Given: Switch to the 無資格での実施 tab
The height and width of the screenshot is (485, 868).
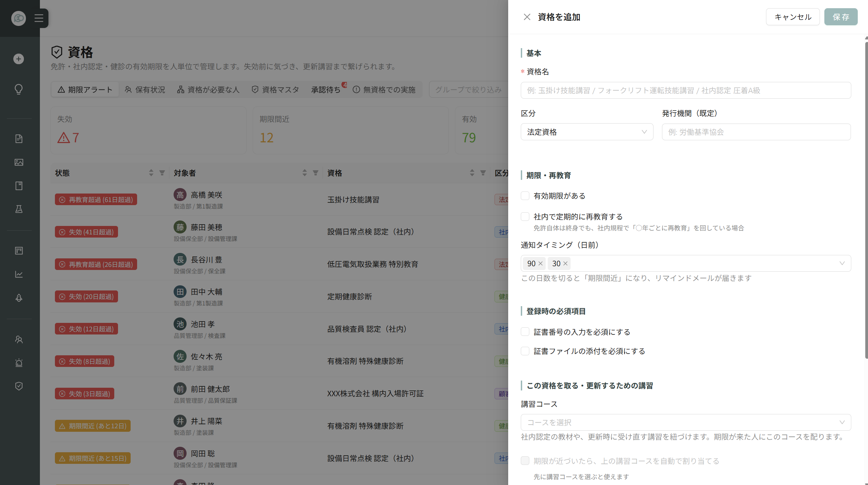Looking at the screenshot, I should click(384, 90).
